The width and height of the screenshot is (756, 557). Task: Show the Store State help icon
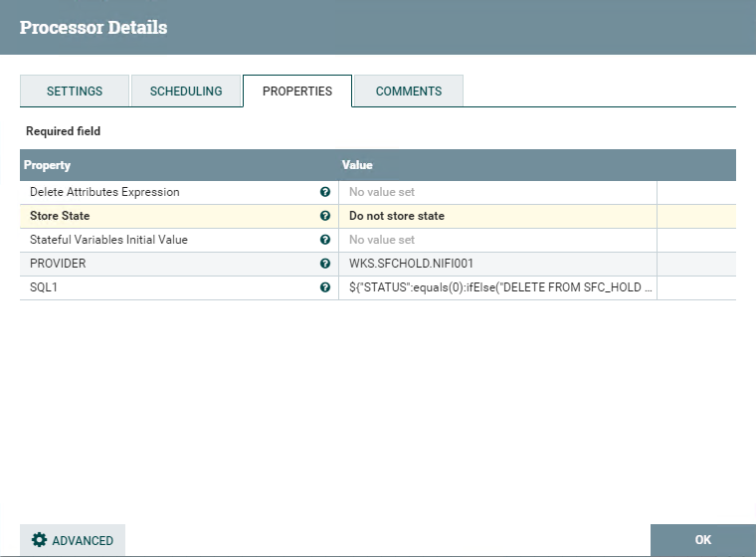325,216
